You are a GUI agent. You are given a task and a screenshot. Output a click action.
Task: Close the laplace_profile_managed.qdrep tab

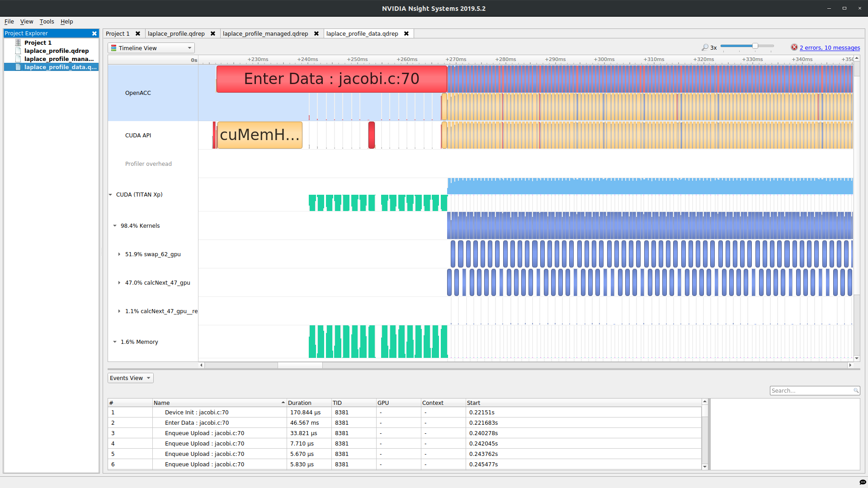point(316,33)
